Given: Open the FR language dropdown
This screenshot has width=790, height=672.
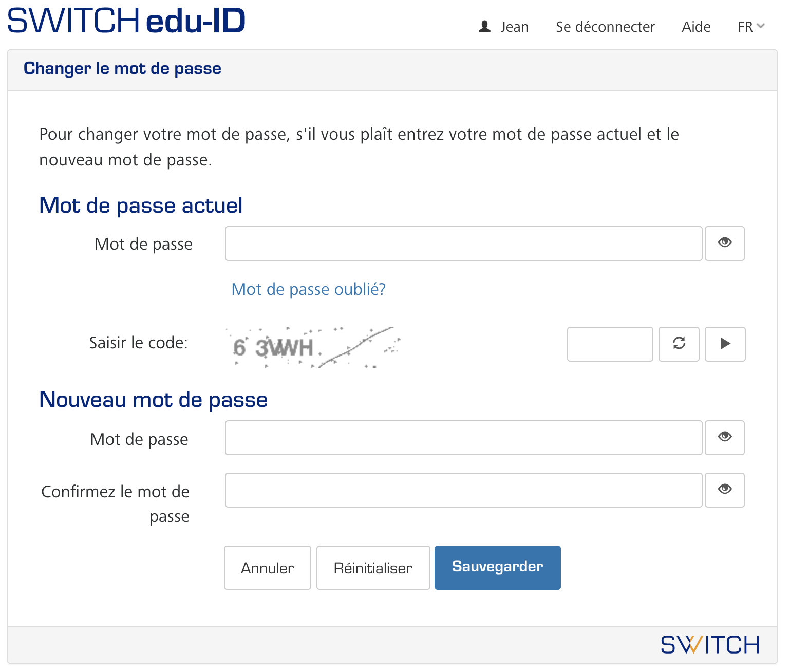Looking at the screenshot, I should pyautogui.click(x=750, y=27).
